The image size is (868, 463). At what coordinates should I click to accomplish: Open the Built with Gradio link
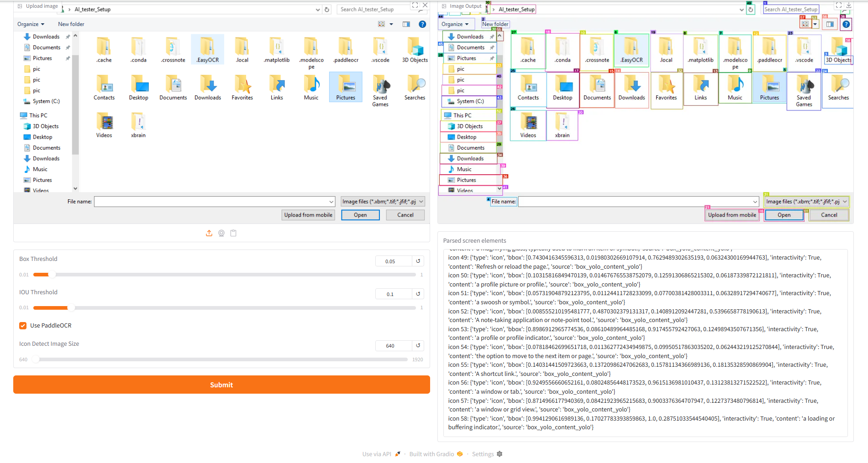tap(436, 454)
